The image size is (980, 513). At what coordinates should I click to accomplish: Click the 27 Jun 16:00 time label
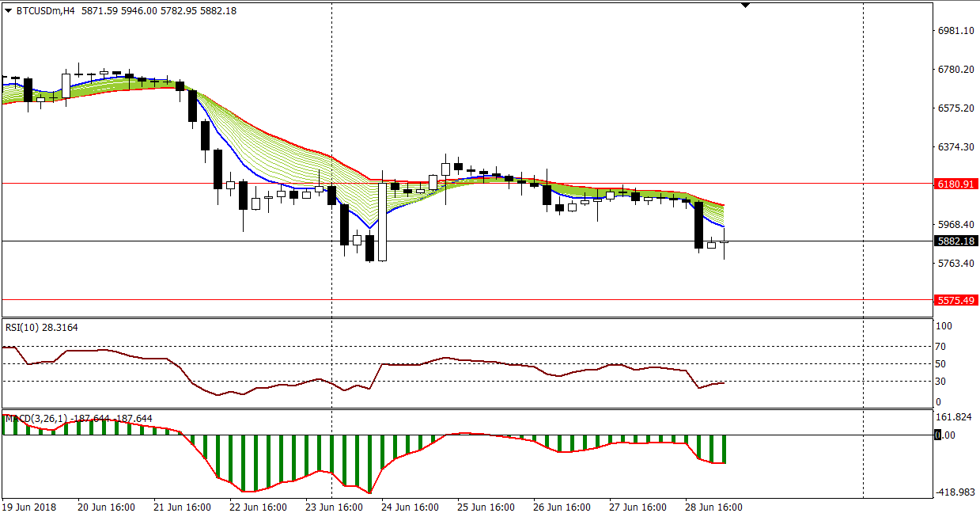point(638,507)
